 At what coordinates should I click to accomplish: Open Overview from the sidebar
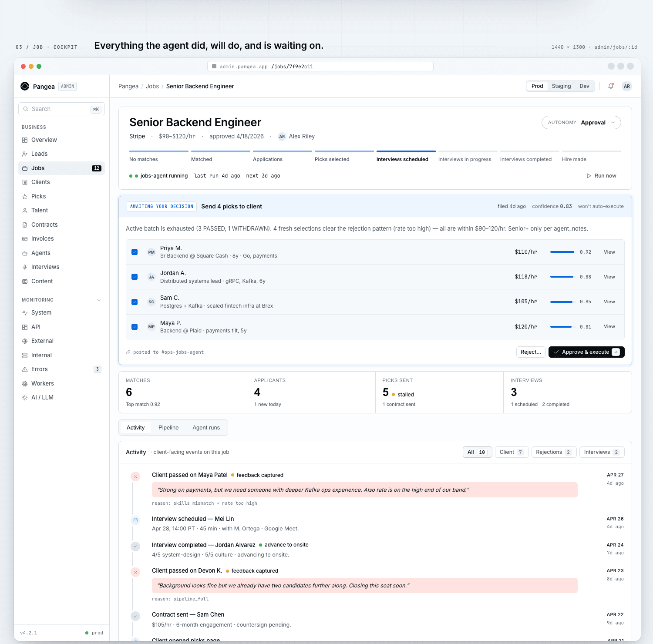tap(61, 140)
